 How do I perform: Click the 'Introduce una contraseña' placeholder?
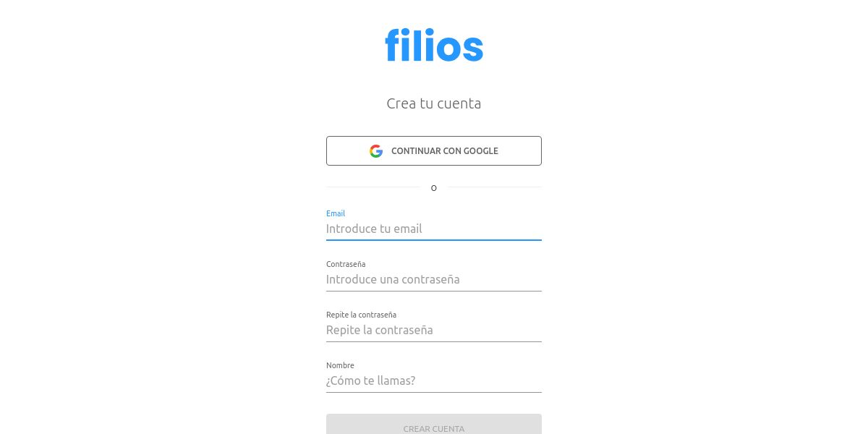pos(393,279)
